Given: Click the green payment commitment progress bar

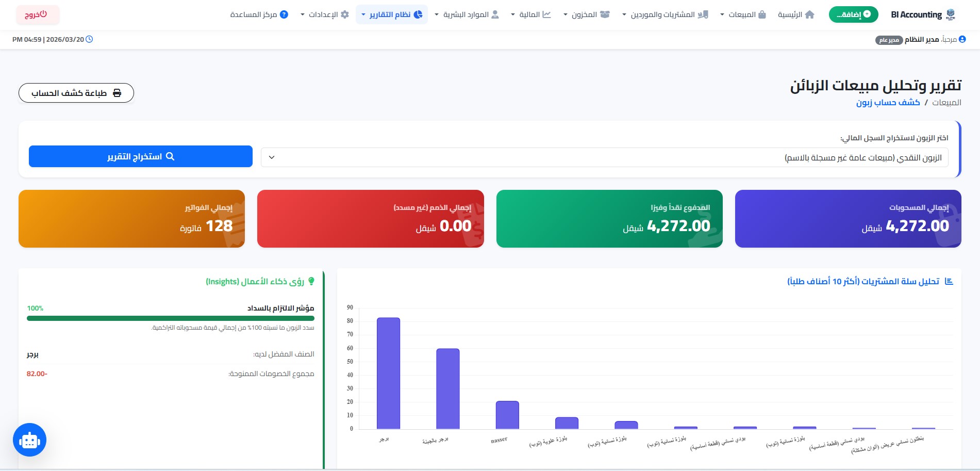Looking at the screenshot, I should coord(170,318).
